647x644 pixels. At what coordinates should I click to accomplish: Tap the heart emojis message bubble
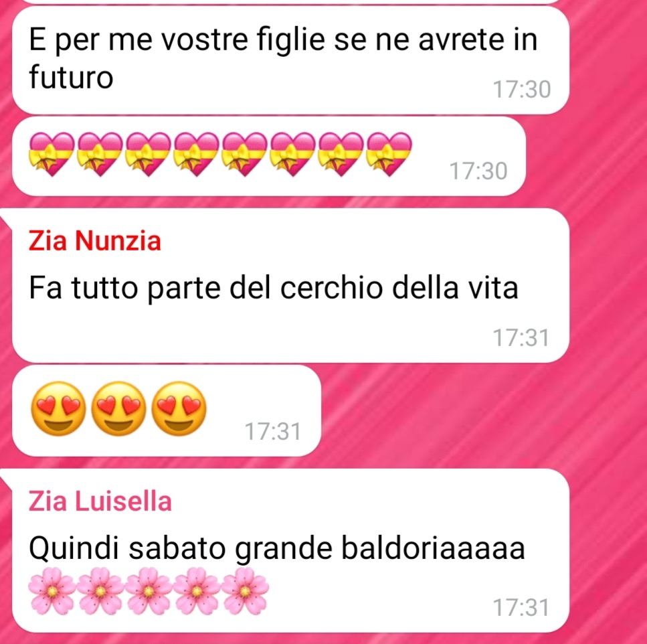pyautogui.click(x=269, y=156)
